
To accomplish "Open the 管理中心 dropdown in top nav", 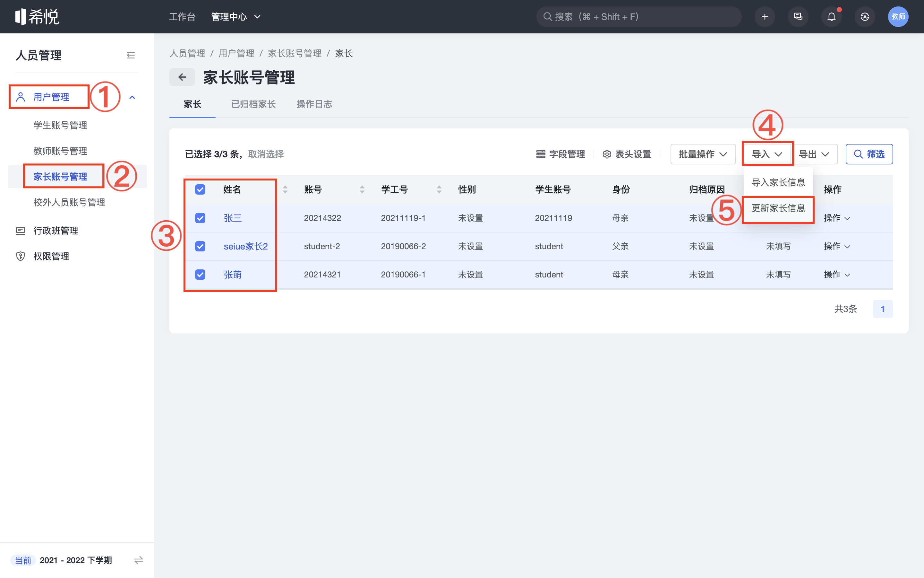I will coord(235,16).
